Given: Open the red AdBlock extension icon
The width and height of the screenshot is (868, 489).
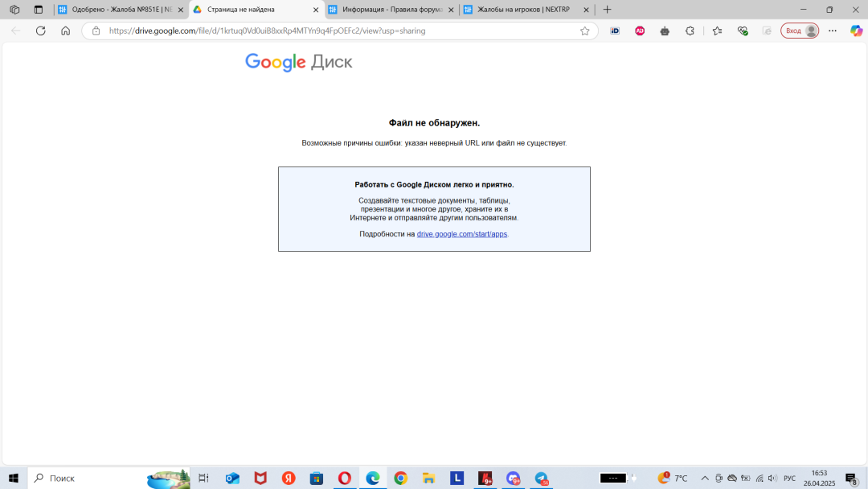Looking at the screenshot, I should (x=640, y=31).
